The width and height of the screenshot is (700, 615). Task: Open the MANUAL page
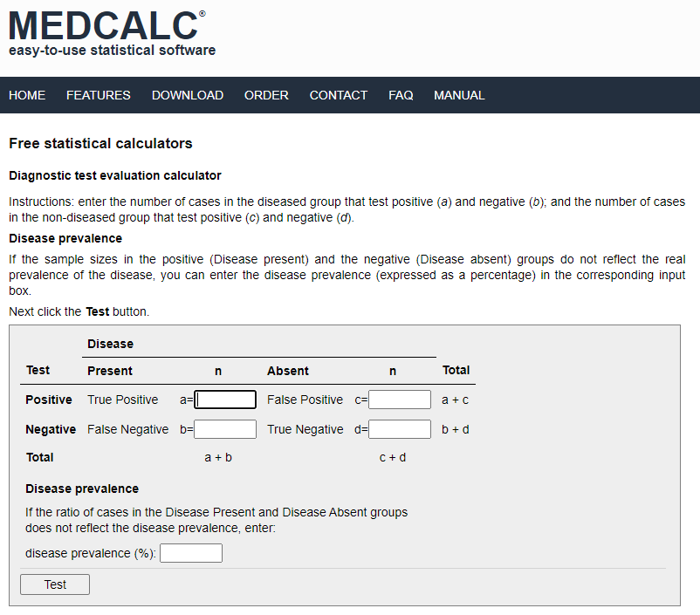459,95
